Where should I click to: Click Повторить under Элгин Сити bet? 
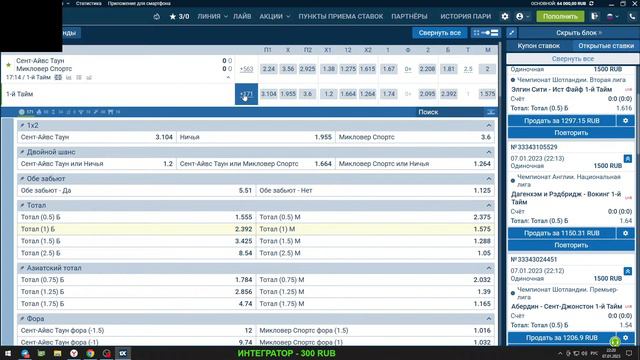coord(571,133)
